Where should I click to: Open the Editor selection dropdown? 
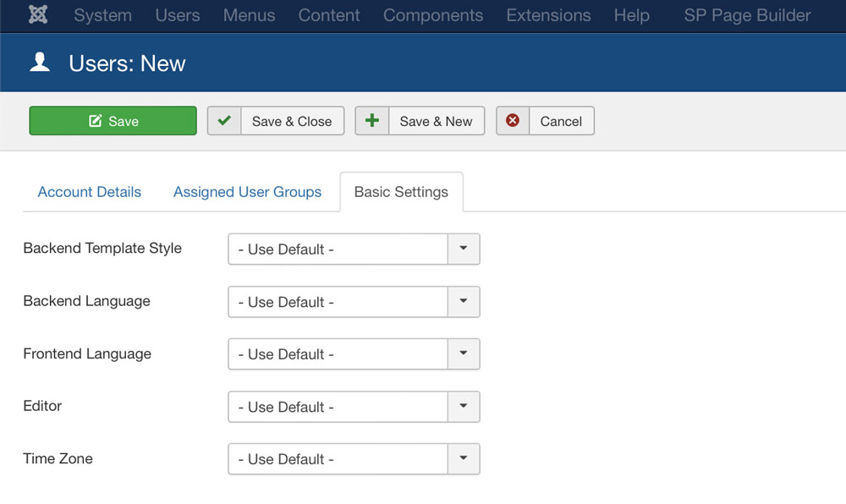pyautogui.click(x=463, y=407)
